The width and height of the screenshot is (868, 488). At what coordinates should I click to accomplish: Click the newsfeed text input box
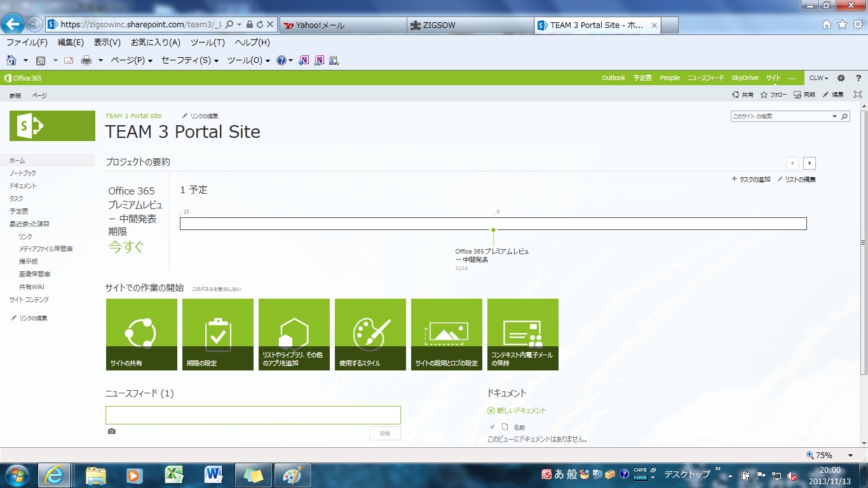(253, 415)
